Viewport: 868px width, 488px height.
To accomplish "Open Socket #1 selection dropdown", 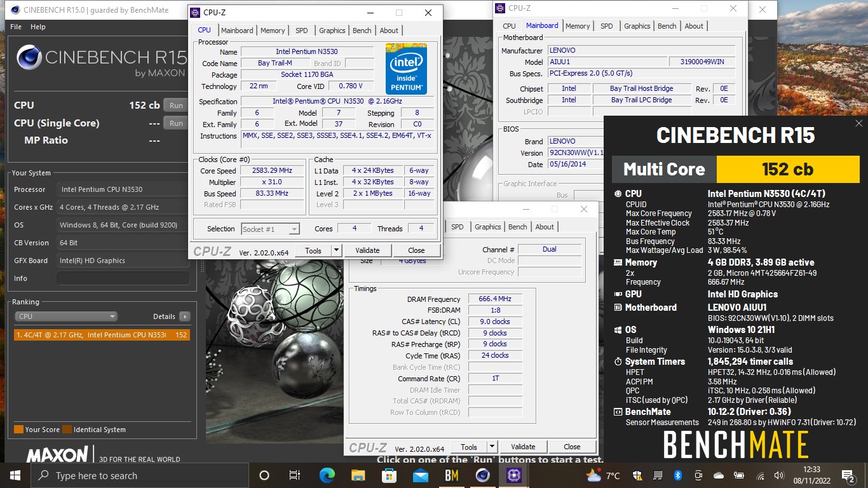I will [x=271, y=229].
